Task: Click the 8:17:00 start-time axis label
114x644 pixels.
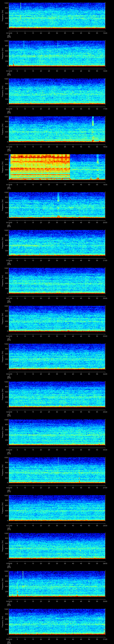Action: 9,147
